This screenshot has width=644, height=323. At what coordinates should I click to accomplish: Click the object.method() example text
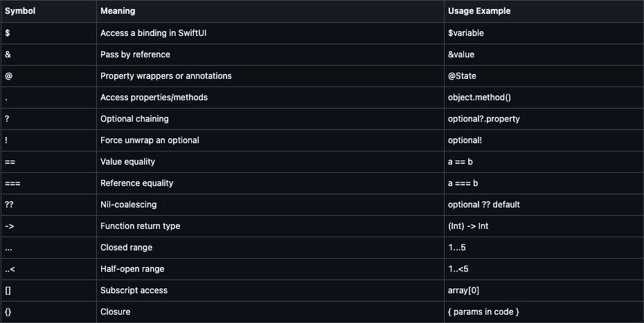click(x=479, y=98)
